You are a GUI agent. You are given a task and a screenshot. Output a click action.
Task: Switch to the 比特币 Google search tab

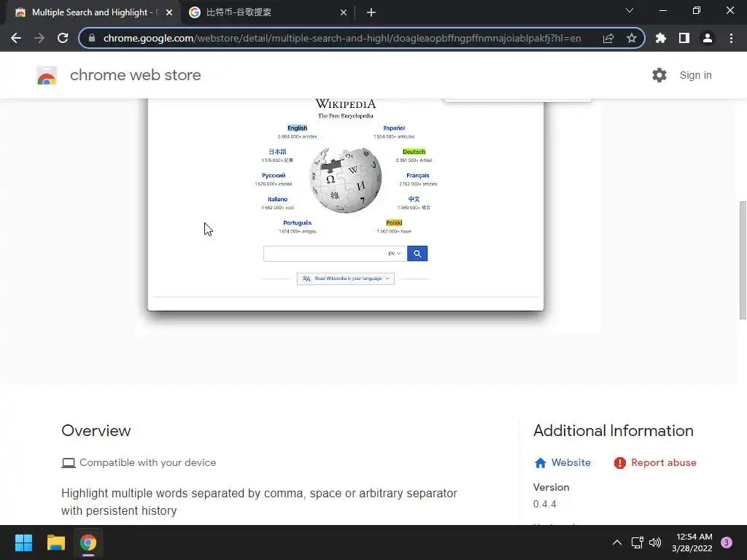tap(268, 12)
